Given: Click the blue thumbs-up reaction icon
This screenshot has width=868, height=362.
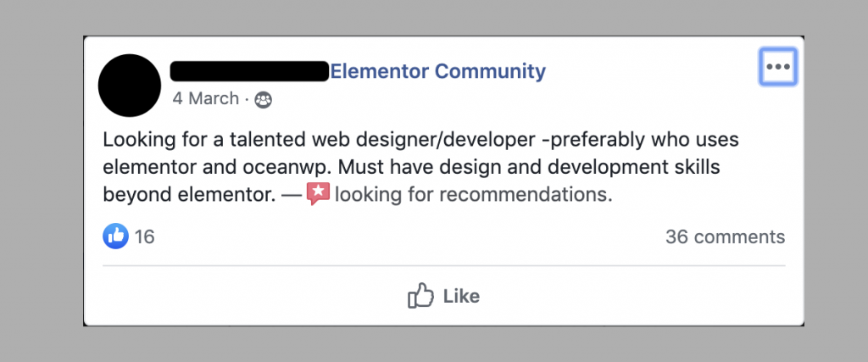Looking at the screenshot, I should pos(115,237).
